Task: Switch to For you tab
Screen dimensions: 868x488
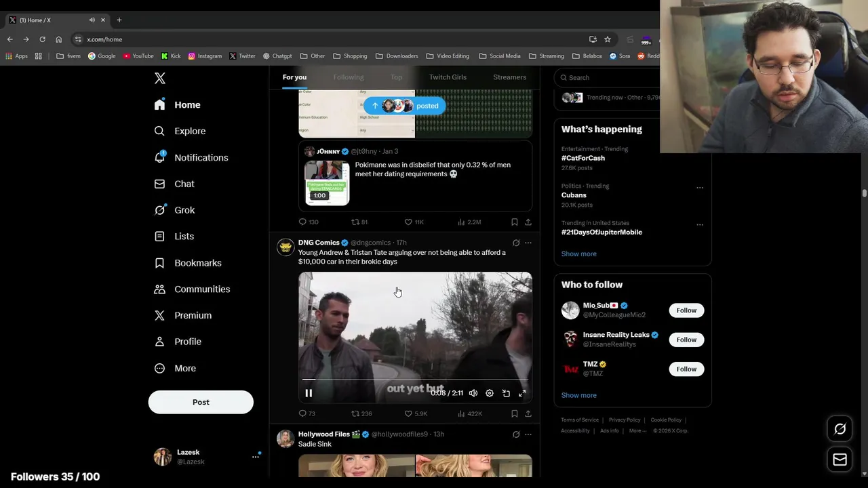Action: pyautogui.click(x=294, y=77)
